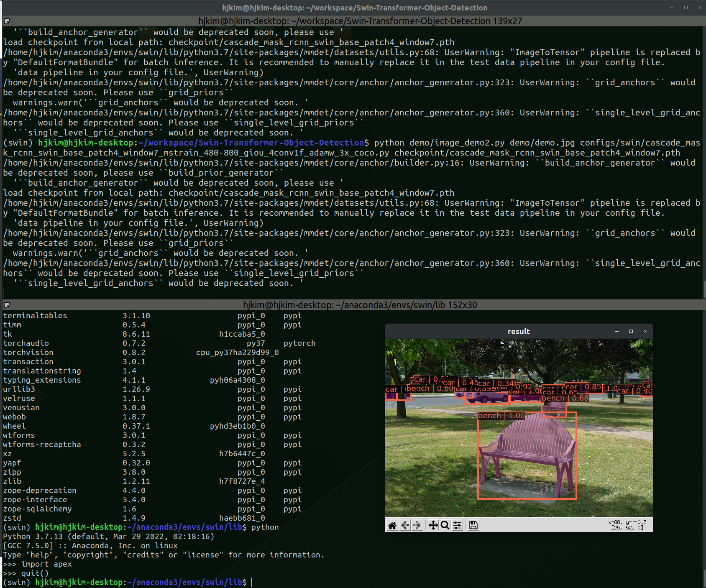Minimize the result window

coord(617,331)
